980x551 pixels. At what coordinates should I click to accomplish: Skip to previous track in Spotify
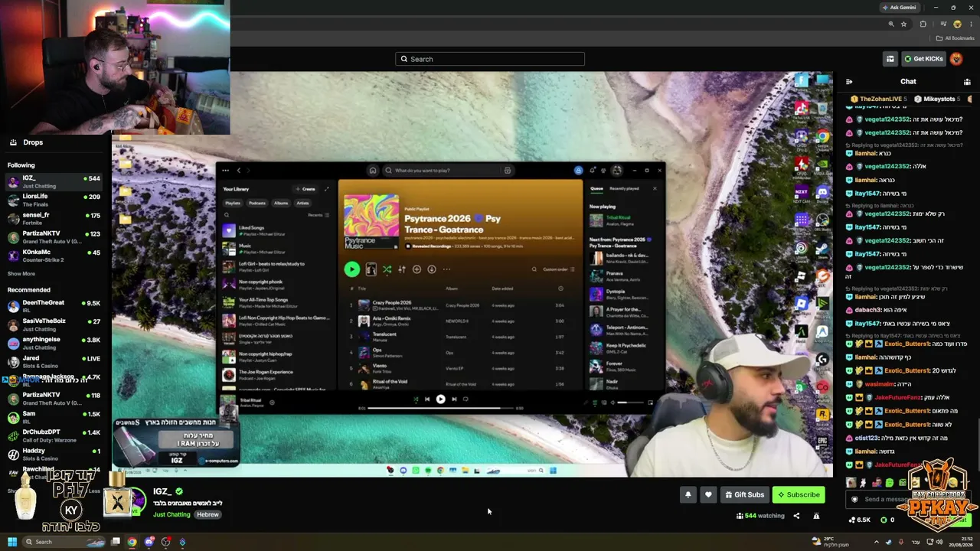click(427, 399)
